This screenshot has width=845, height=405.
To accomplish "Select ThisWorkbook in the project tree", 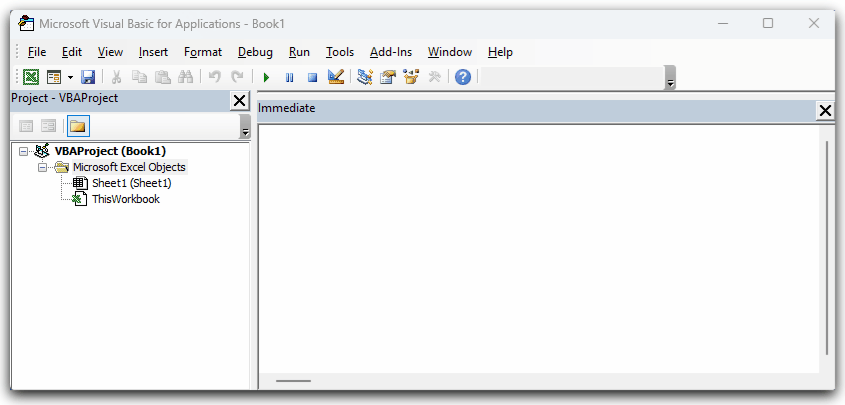I will [126, 199].
